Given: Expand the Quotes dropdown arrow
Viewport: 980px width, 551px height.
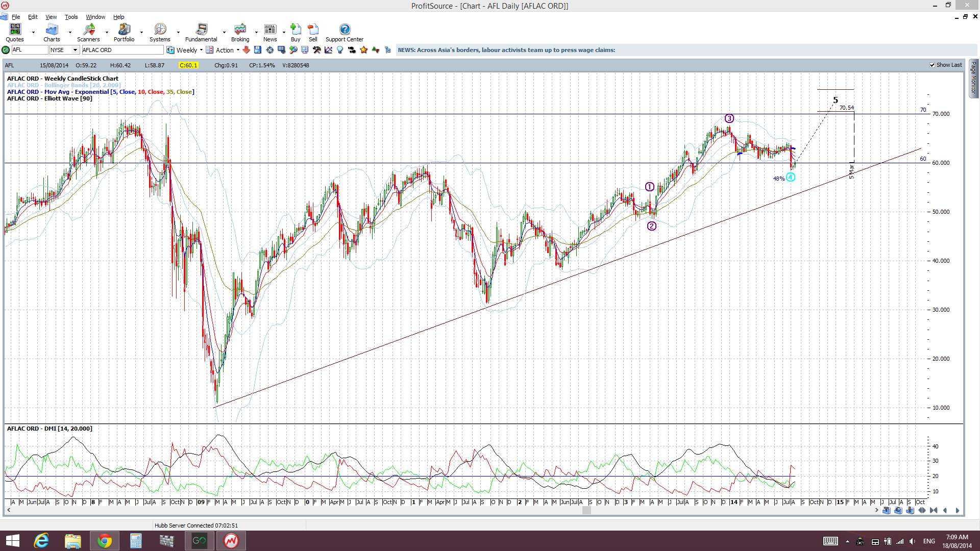Looking at the screenshot, I should (x=33, y=32).
